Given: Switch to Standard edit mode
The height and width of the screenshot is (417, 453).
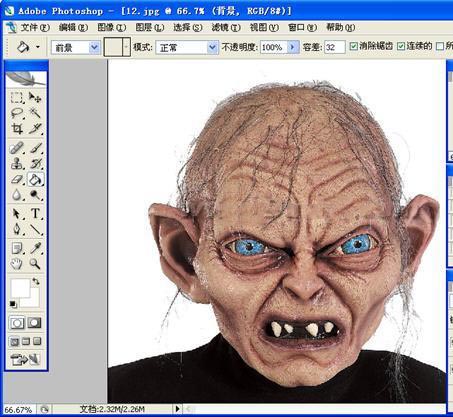Looking at the screenshot, I should click(x=17, y=323).
